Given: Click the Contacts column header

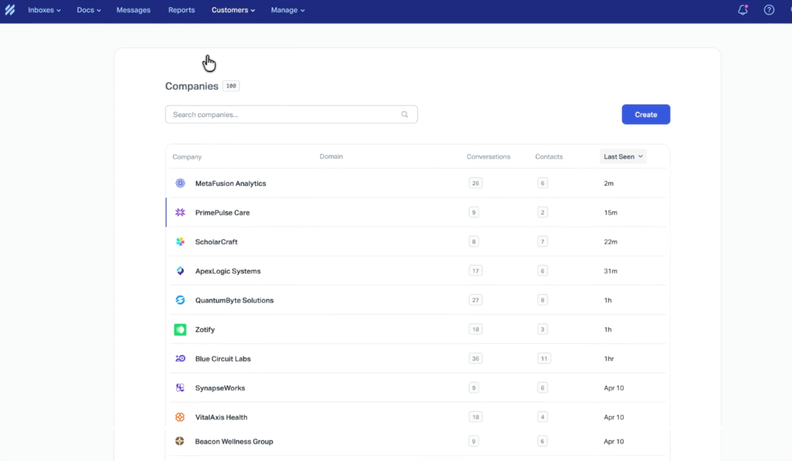Looking at the screenshot, I should (549, 157).
